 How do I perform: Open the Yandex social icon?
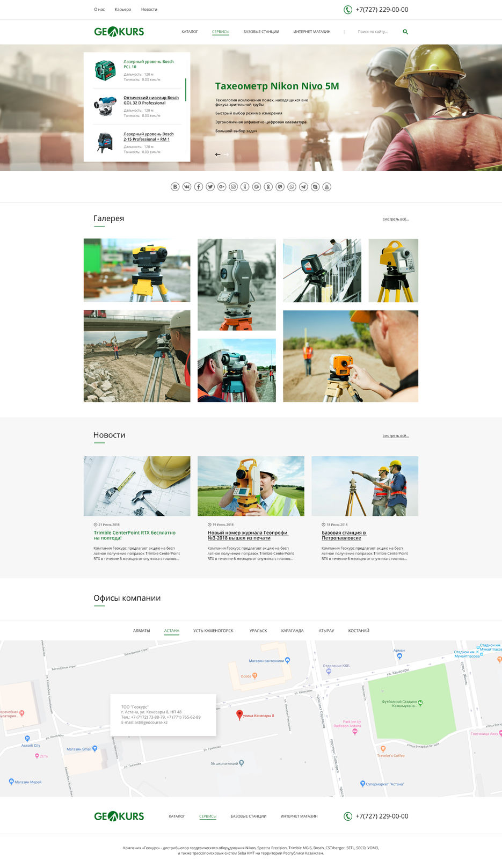point(245,187)
